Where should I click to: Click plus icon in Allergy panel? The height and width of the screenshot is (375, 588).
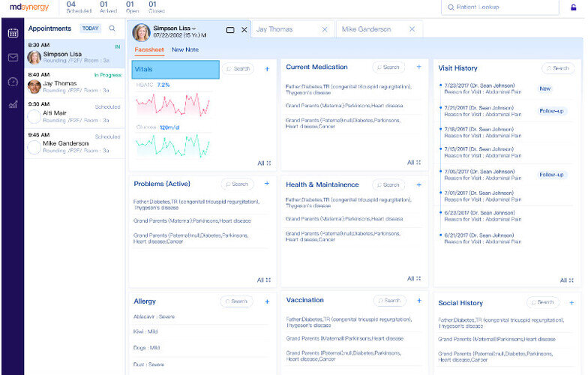point(267,301)
